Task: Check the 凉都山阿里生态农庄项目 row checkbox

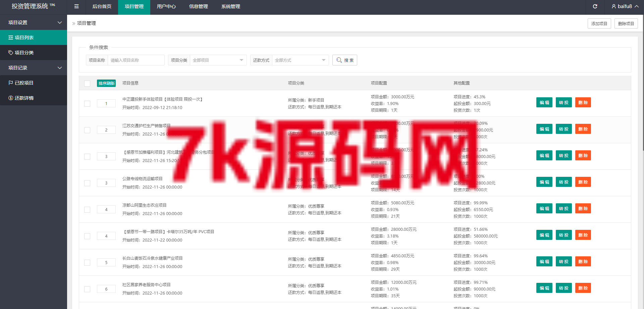Action: coord(87,210)
